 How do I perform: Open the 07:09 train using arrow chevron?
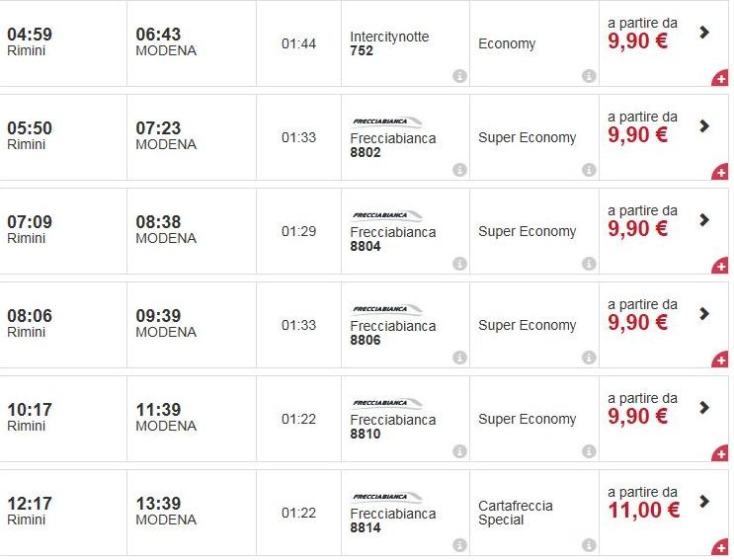click(704, 219)
